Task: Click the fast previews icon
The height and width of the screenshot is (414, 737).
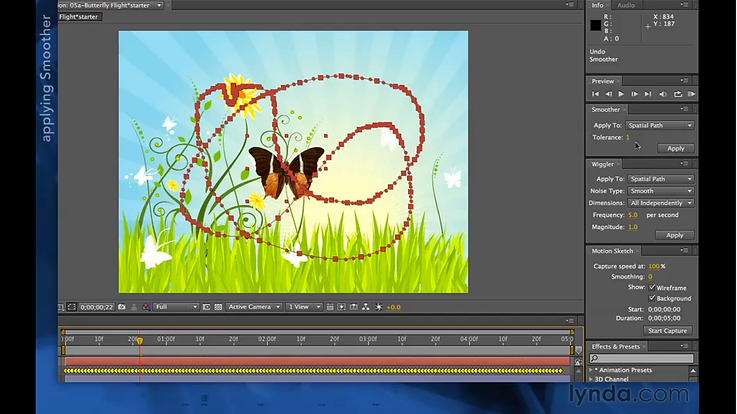Action: 342,307
